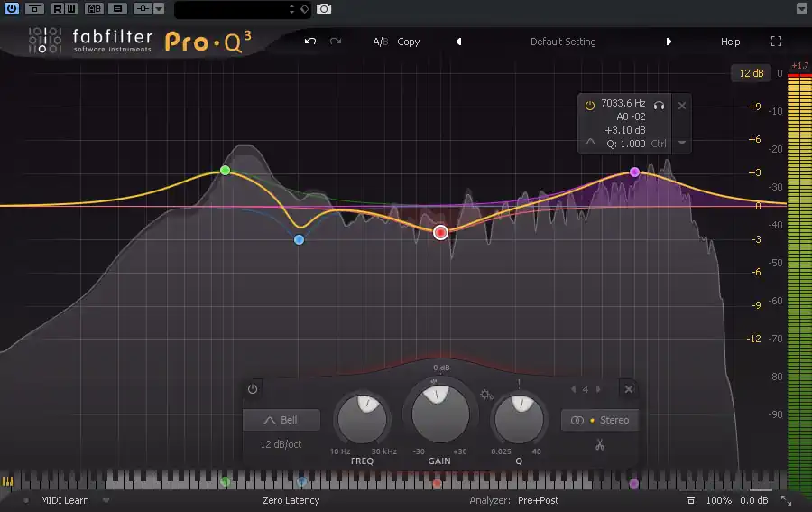Select +3.10 dB gain value
Image resolution: width=812 pixels, height=512 pixels.
click(x=625, y=130)
